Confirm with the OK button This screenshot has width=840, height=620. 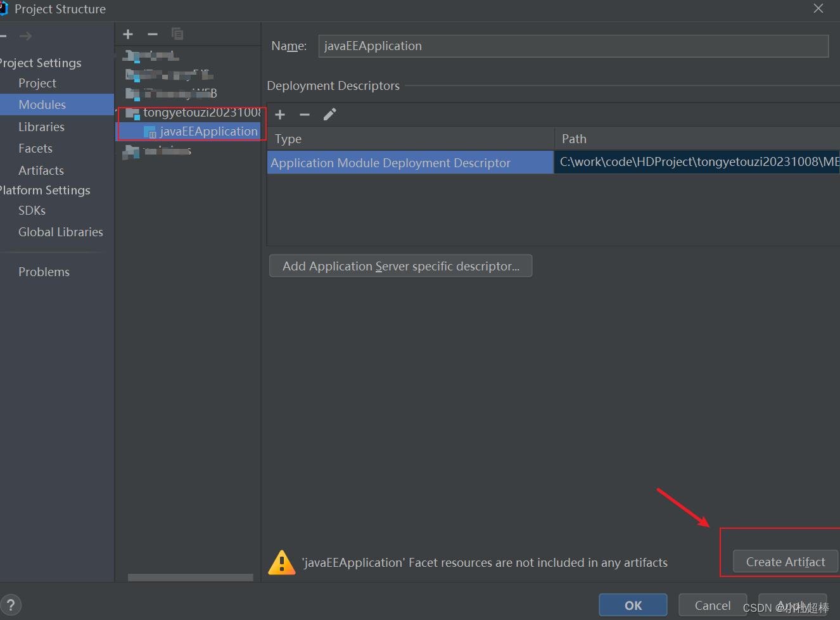(633, 605)
